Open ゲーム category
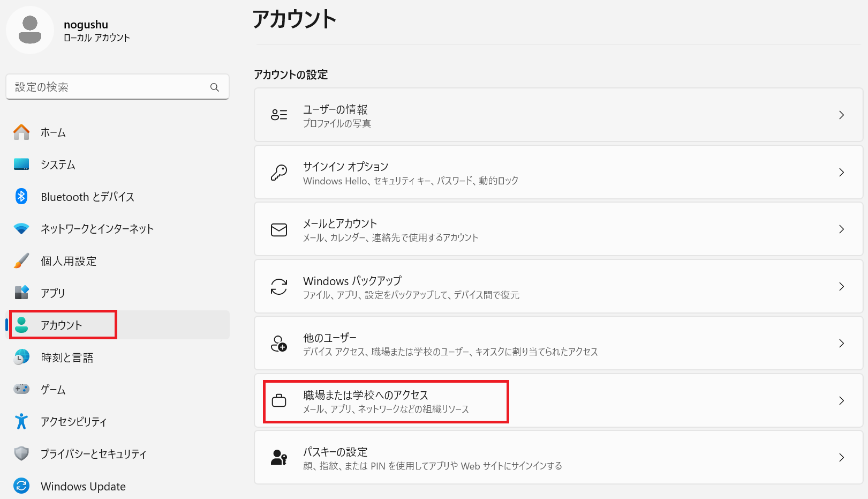Viewport: 868px width, 499px height. pos(118,389)
